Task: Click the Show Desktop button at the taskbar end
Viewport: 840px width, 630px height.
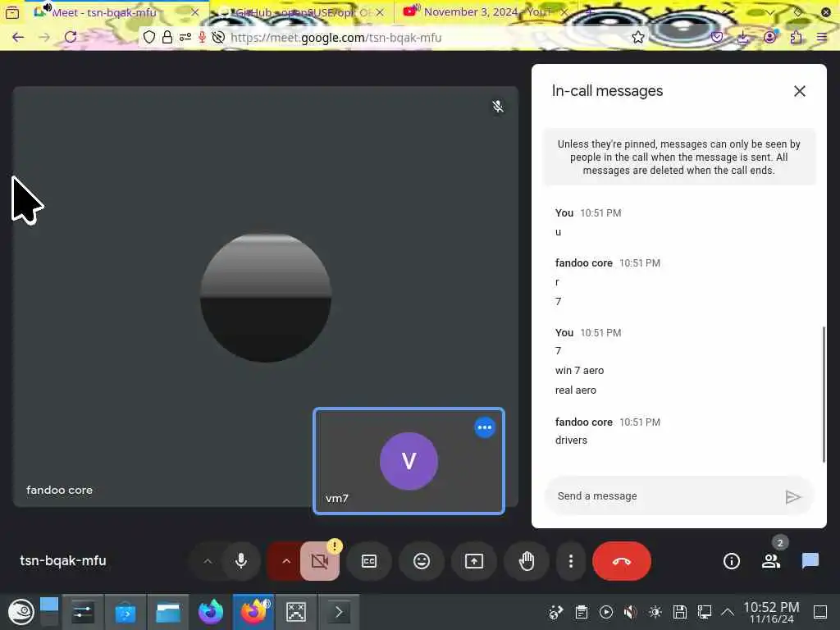Action: 820,612
